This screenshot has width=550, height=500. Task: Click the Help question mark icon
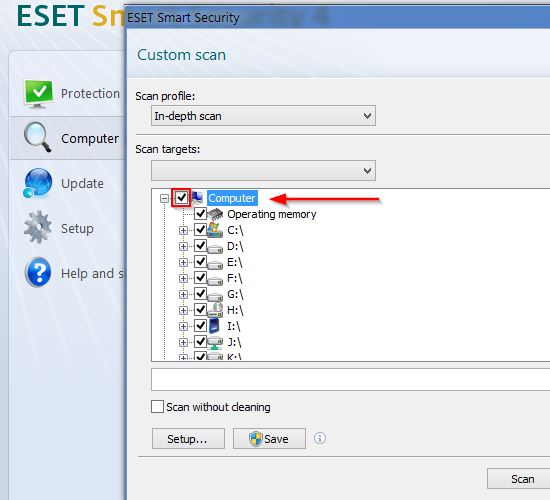pyautogui.click(x=38, y=272)
